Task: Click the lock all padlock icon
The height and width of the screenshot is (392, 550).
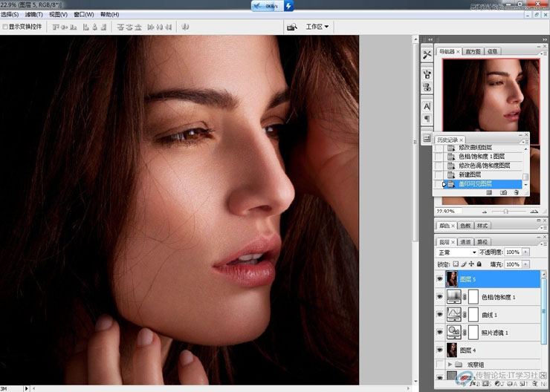Action: (x=479, y=264)
